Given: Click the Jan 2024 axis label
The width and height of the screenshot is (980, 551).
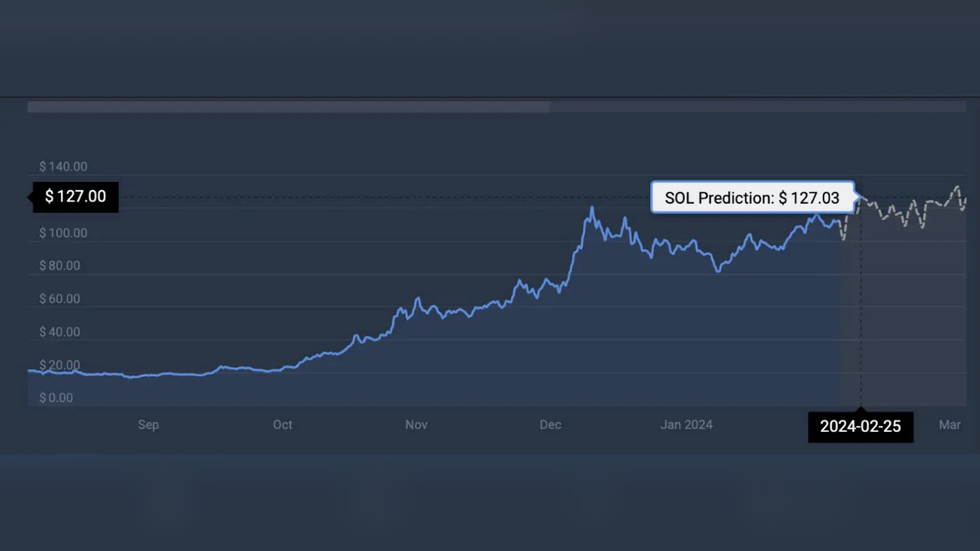Looking at the screenshot, I should click(686, 425).
